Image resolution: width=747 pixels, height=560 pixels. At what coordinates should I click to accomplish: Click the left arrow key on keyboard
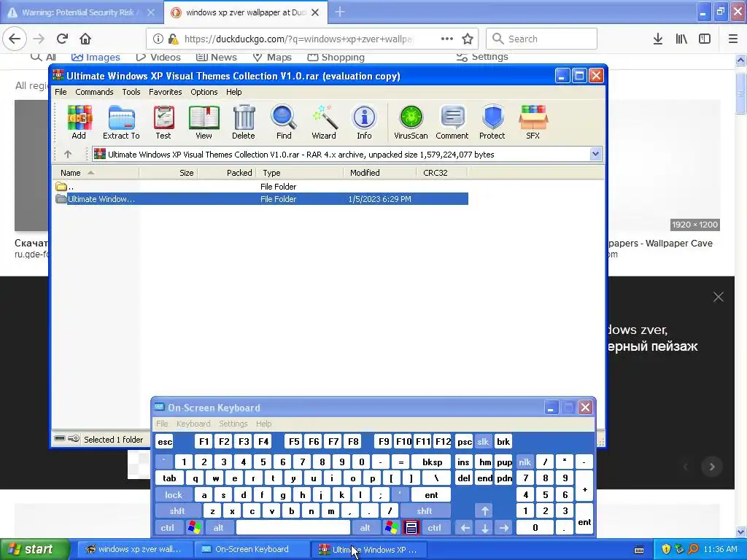tap(465, 528)
